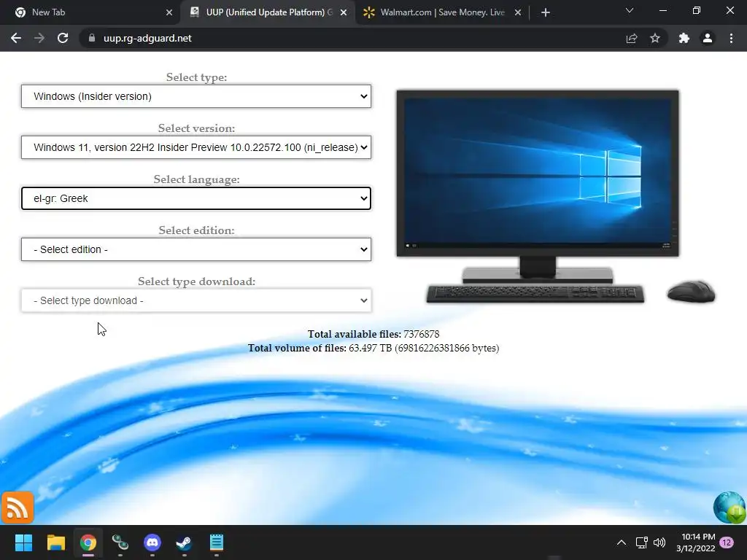The height and width of the screenshot is (560, 747).
Task: Show hidden system tray icons
Action: (x=622, y=542)
